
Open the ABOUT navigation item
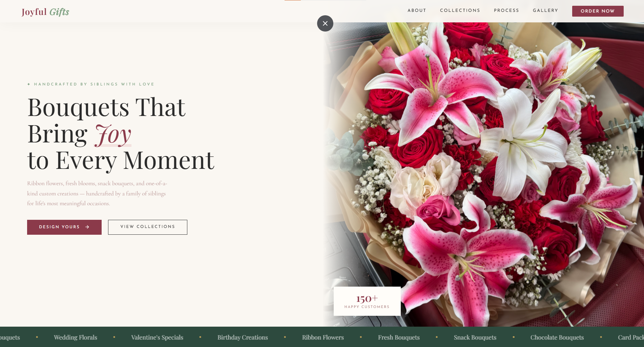pos(417,11)
